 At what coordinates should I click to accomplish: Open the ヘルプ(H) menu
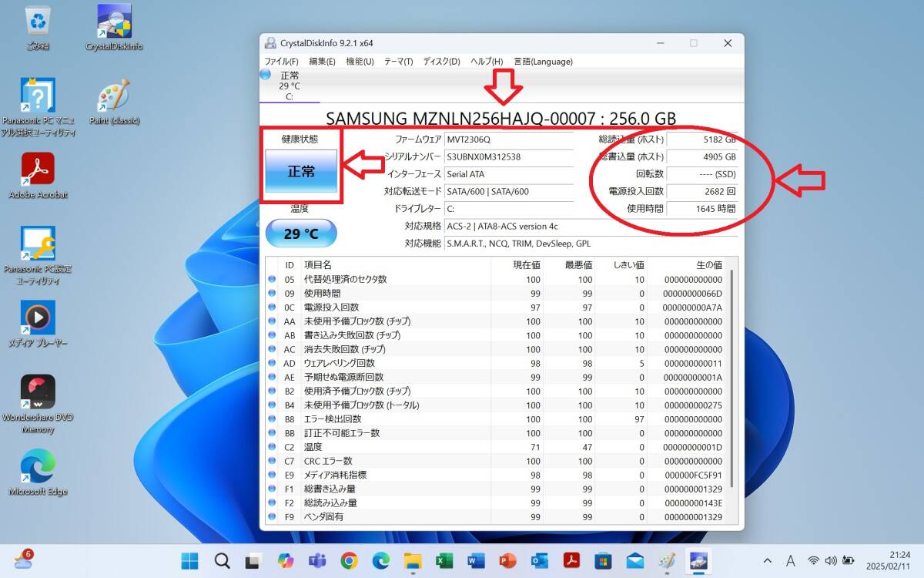tap(487, 62)
